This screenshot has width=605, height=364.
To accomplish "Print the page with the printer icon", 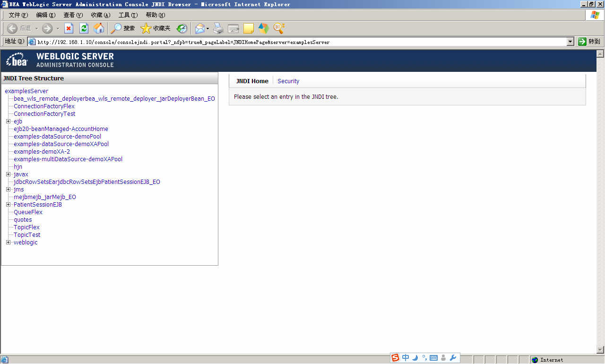I will 218,28.
